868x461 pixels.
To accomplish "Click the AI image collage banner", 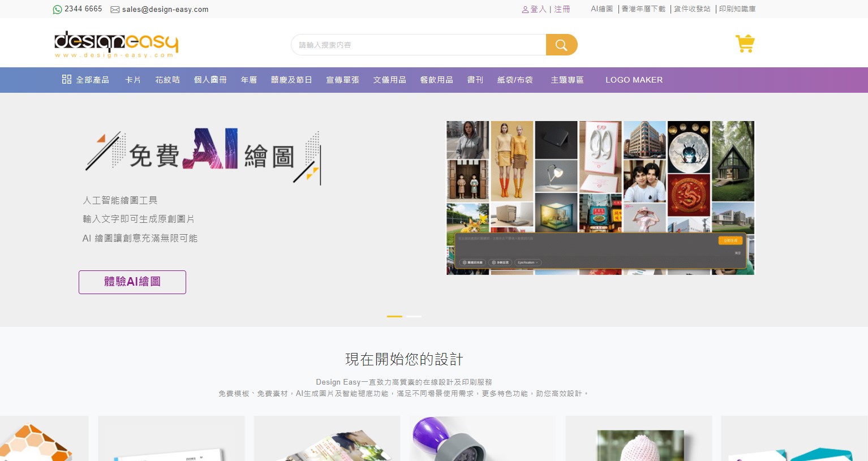I will tap(600, 198).
